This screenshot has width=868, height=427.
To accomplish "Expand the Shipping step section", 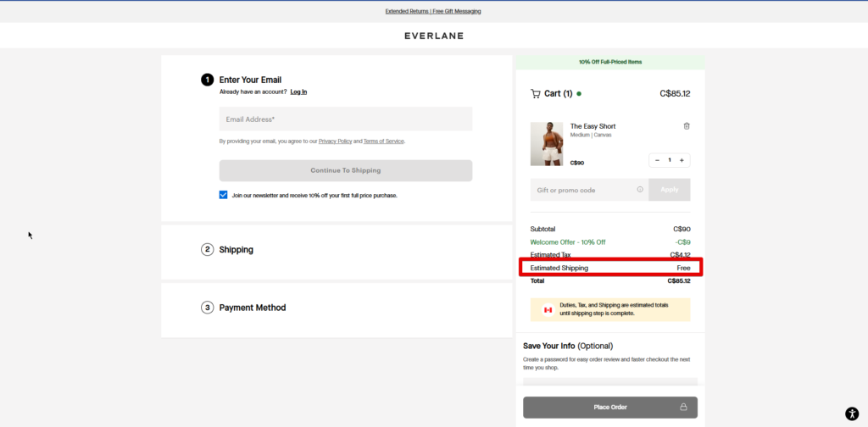I will point(236,250).
